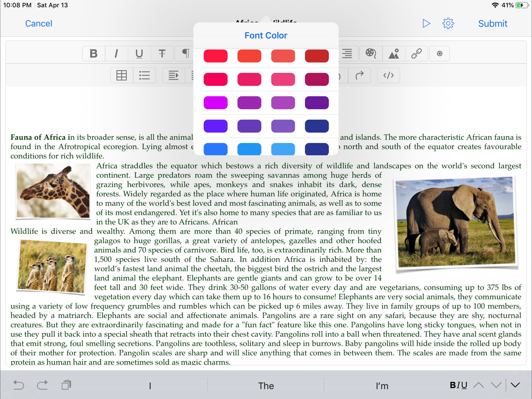Tap the 10:08 PM clock in status bar

[x=17, y=5]
